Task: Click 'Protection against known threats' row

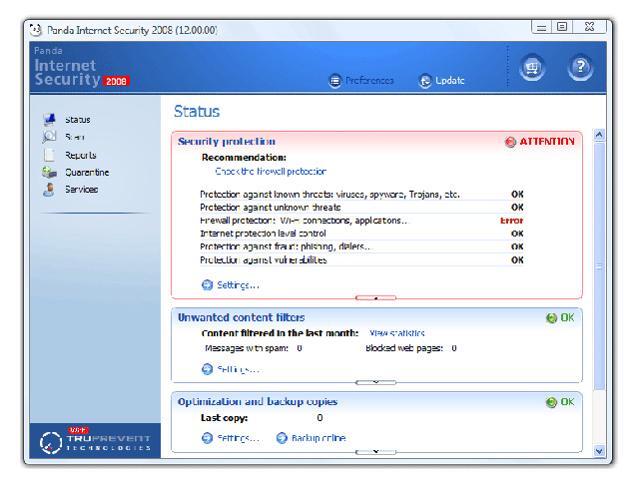Action: pyautogui.click(x=362, y=194)
